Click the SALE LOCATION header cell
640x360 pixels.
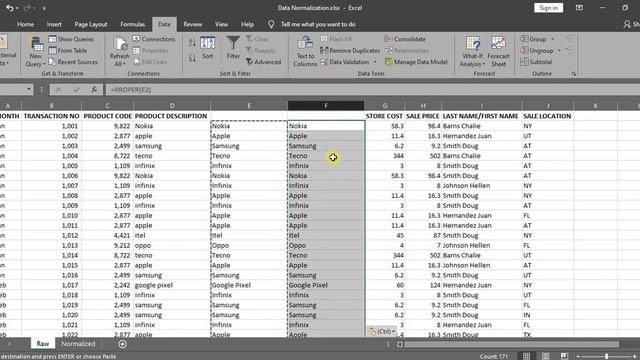547,116
